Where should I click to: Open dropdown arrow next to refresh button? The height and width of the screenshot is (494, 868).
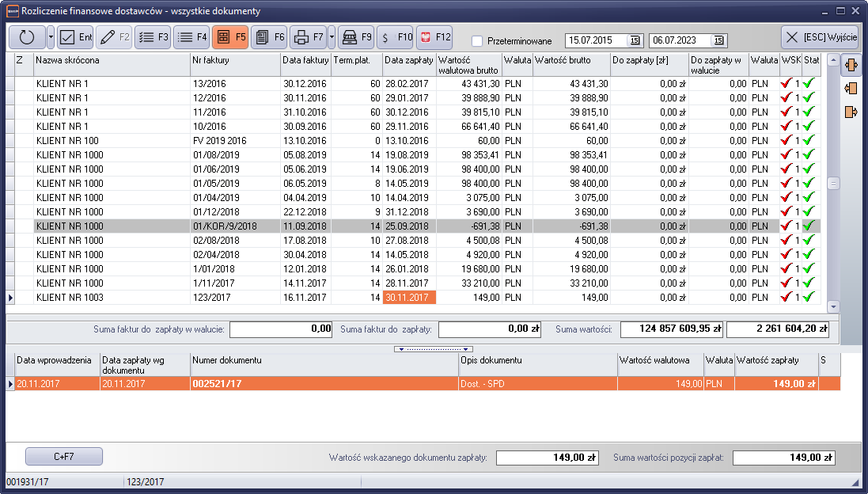tap(51, 37)
